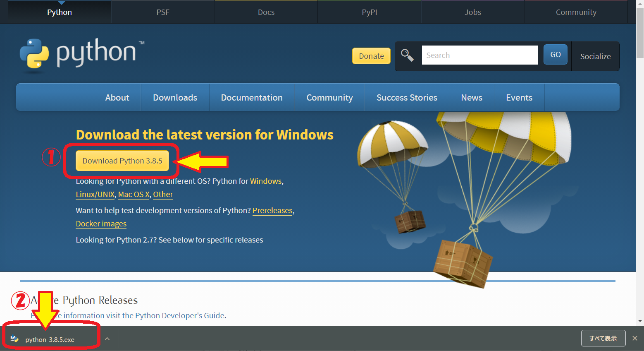The width and height of the screenshot is (644, 351).
Task: Click inside the Search input field
Action: tap(479, 55)
